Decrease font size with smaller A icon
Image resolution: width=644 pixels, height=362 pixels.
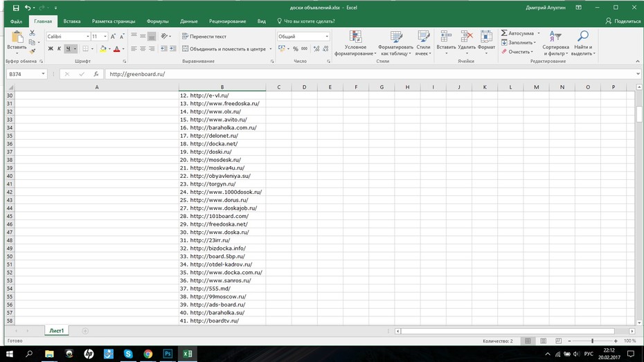(x=122, y=37)
